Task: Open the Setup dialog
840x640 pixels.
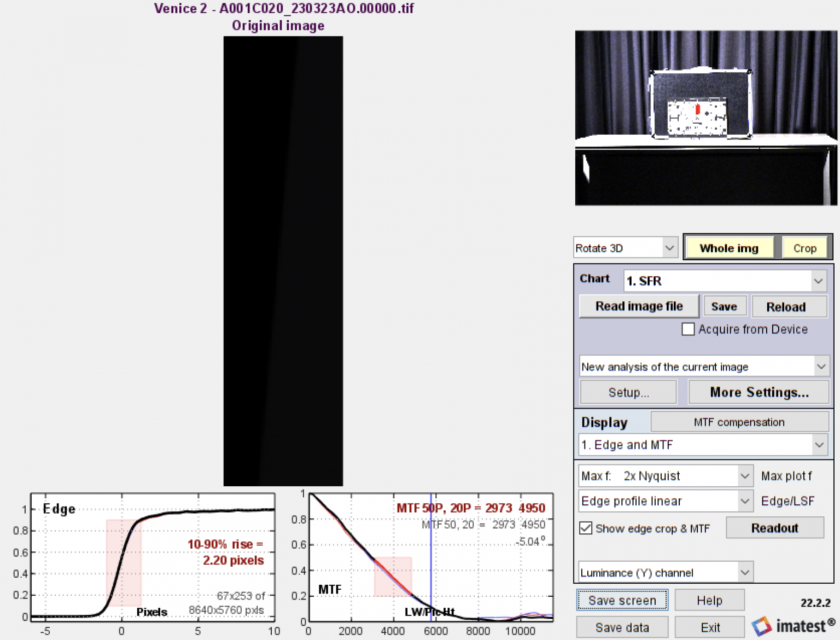Action: [x=628, y=392]
